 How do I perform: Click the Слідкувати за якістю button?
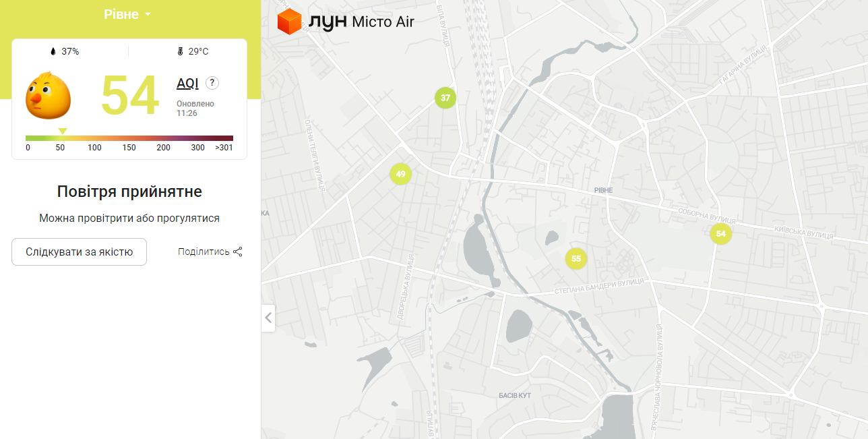(79, 252)
